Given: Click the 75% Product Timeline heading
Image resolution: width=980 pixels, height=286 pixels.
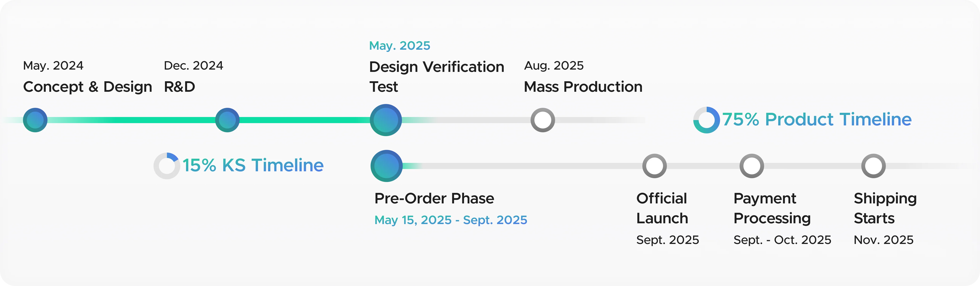Looking at the screenshot, I should pos(817,120).
